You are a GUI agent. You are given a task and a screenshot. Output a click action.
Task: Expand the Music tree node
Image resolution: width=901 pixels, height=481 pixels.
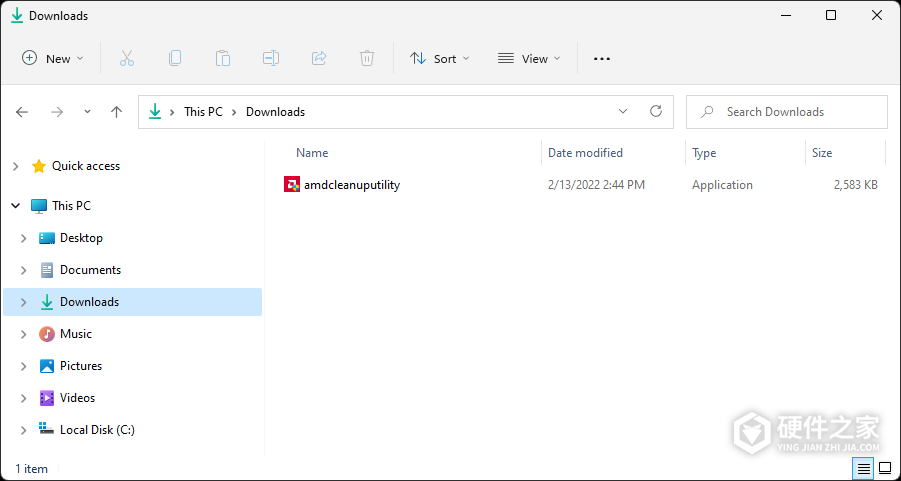click(24, 334)
